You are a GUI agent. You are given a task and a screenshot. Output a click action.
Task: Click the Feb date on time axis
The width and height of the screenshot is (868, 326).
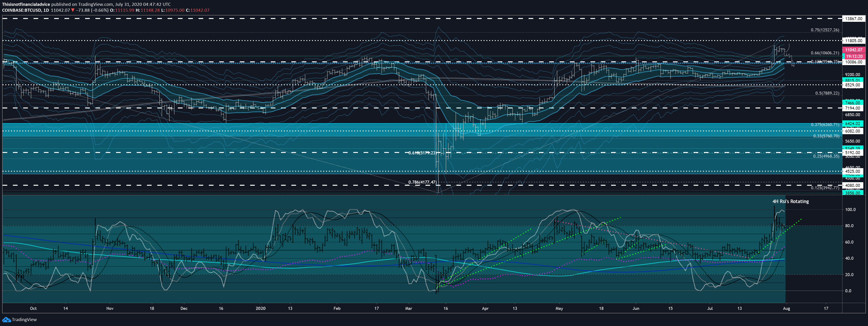click(x=337, y=308)
